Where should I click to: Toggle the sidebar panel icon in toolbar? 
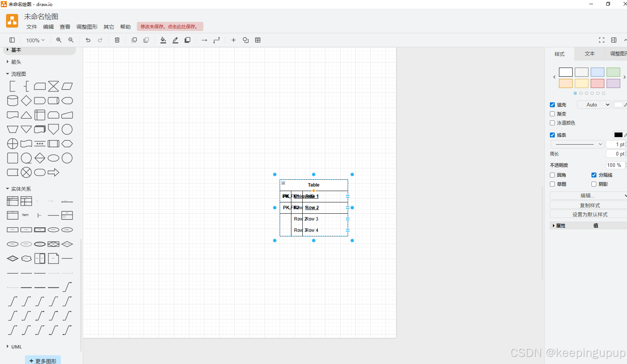click(x=12, y=40)
